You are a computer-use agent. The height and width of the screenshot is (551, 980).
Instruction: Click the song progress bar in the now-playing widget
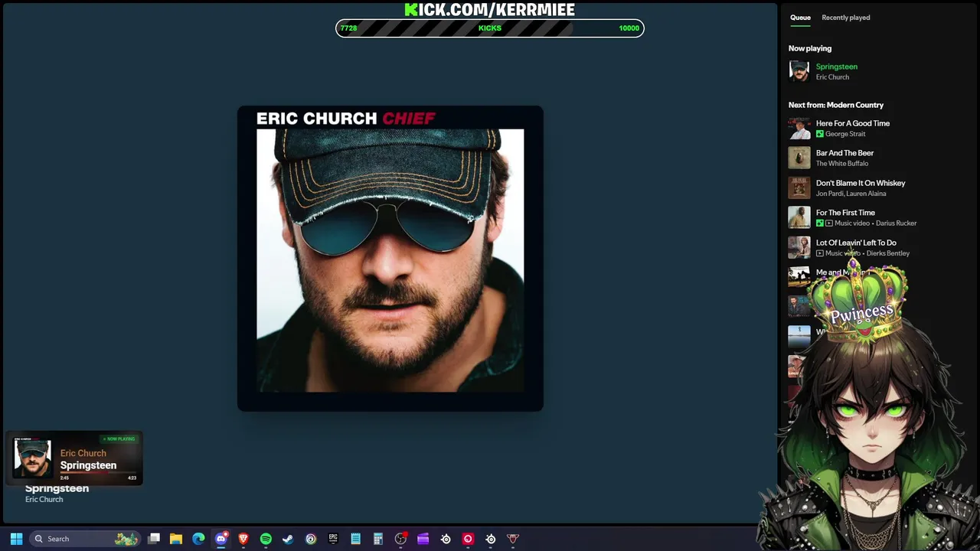[x=98, y=472]
